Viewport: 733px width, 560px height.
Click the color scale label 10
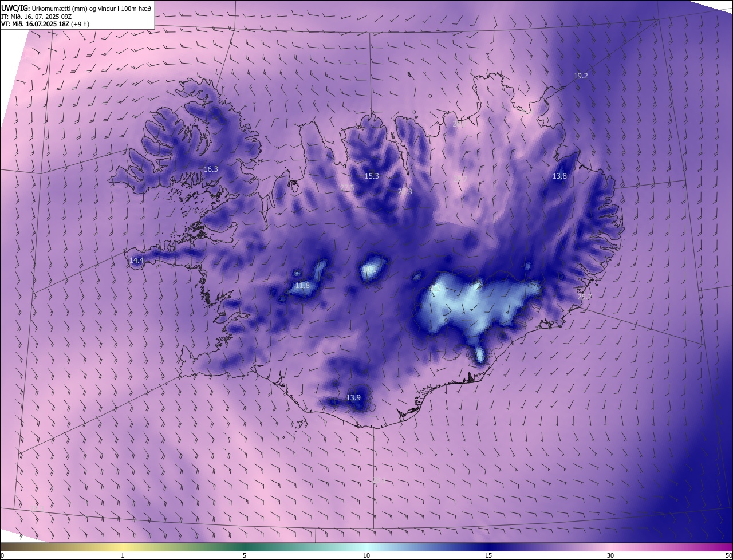tap(366, 555)
